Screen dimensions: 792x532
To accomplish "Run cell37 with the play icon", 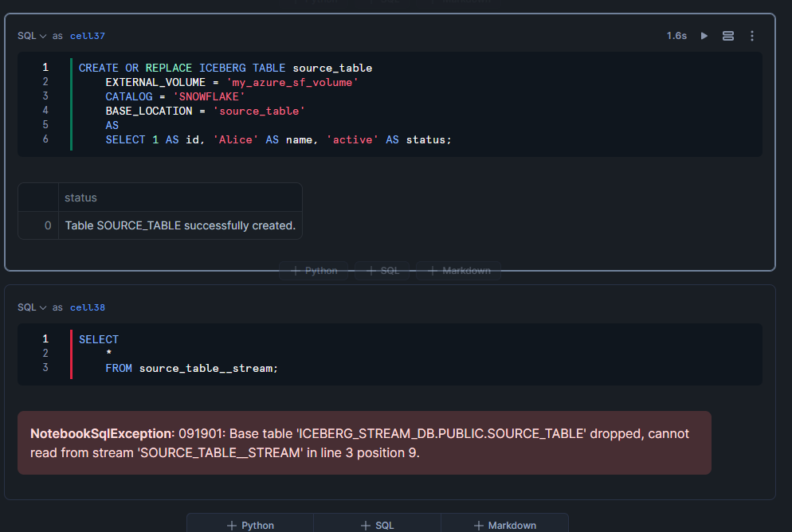I will (704, 36).
